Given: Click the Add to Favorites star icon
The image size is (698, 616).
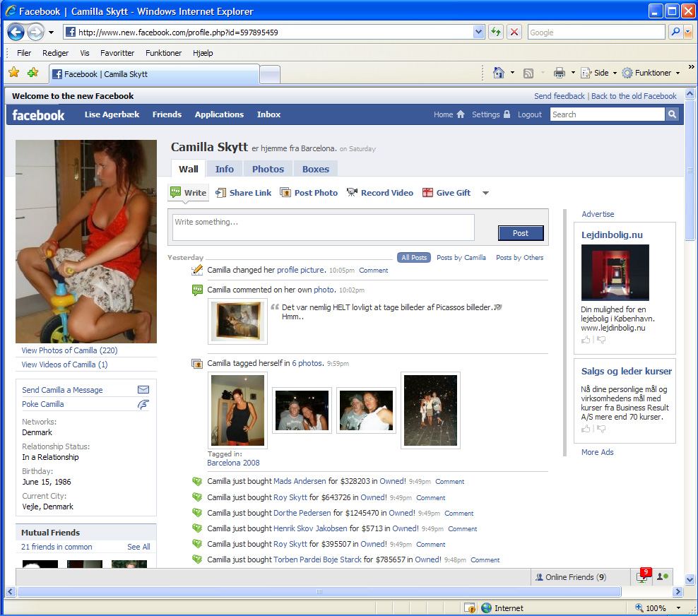Looking at the screenshot, I should [x=32, y=73].
